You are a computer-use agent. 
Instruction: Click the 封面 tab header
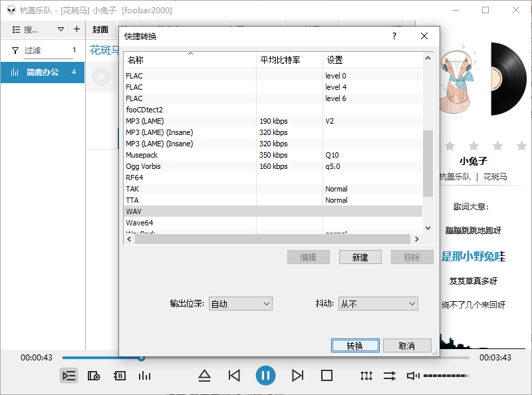click(100, 29)
